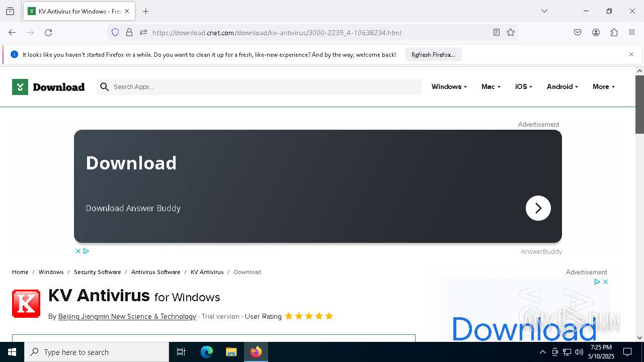
Task: Launch Microsoft Edge from taskbar
Action: tap(207, 352)
